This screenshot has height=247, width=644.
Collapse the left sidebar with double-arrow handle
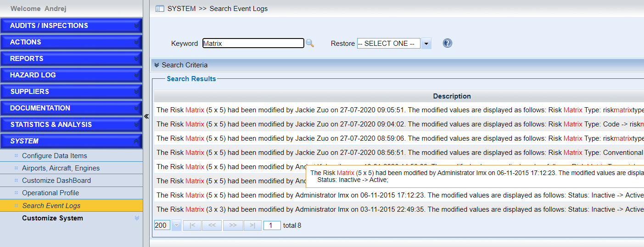coord(146,116)
